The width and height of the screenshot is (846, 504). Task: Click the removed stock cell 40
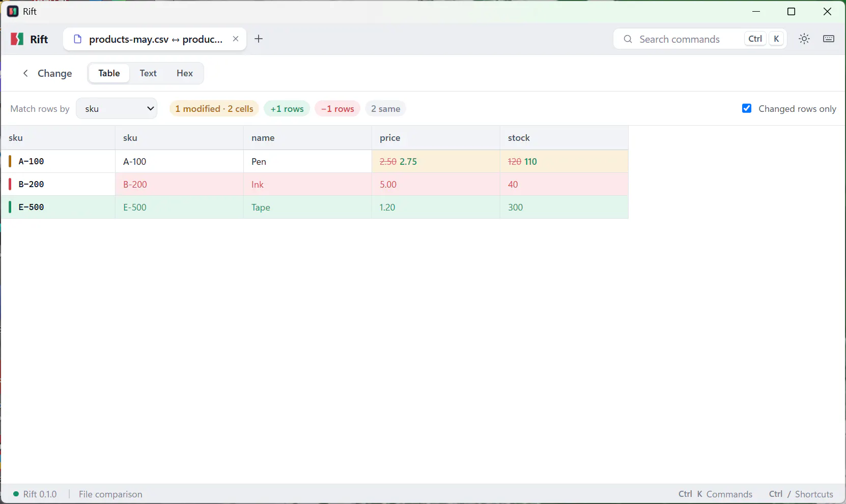pyautogui.click(x=564, y=184)
